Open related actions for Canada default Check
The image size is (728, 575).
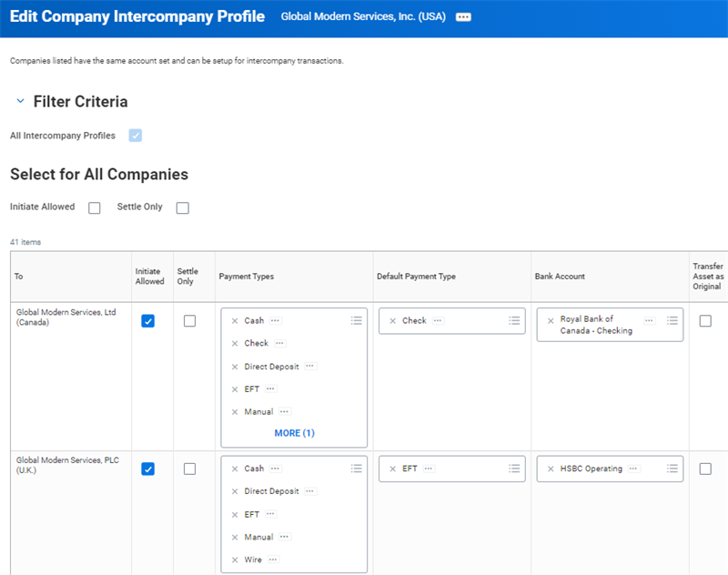point(438,320)
